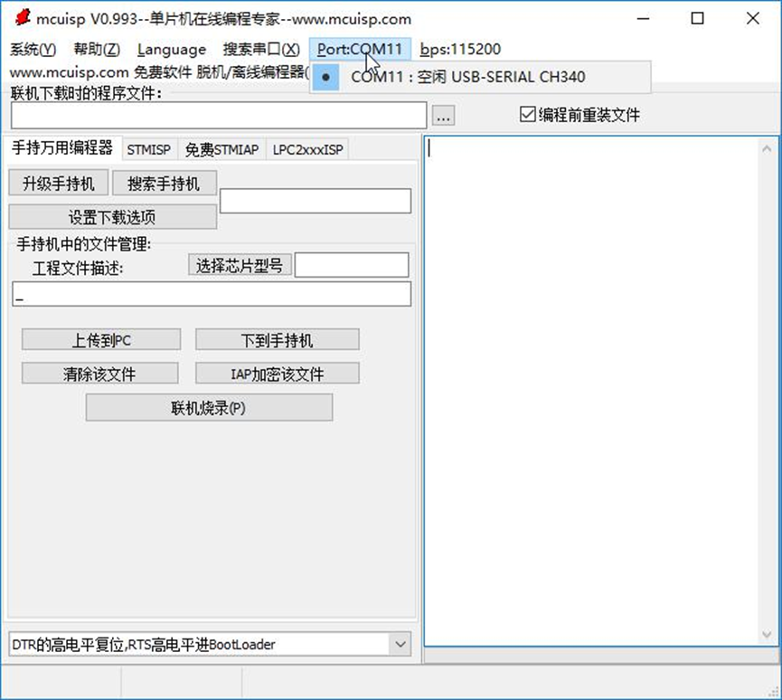Click the 设置下载选项 button
The image size is (782, 700).
click(112, 217)
